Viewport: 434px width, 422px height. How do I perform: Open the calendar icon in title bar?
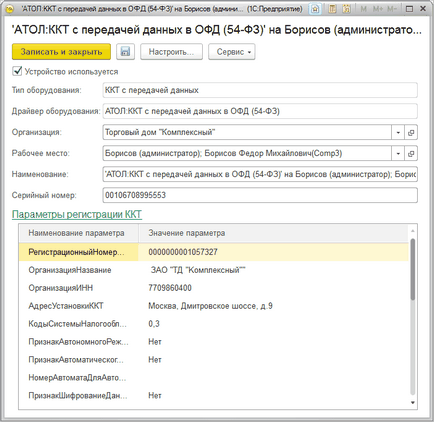347,9
